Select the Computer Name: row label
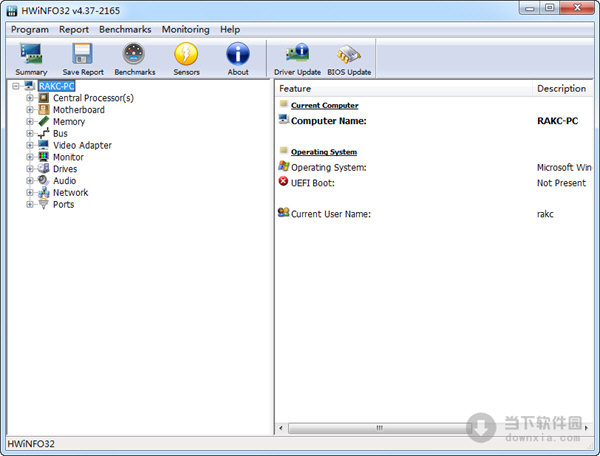The image size is (600, 456). (x=329, y=121)
